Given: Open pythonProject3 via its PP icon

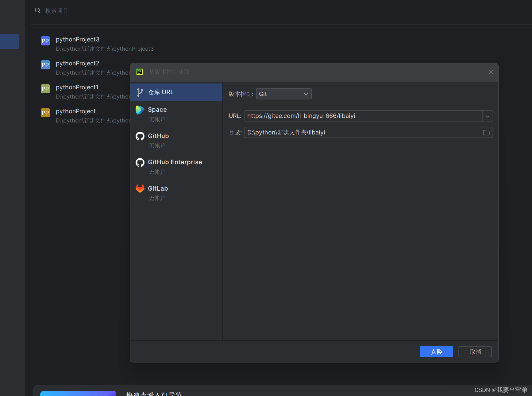Looking at the screenshot, I should [45, 41].
